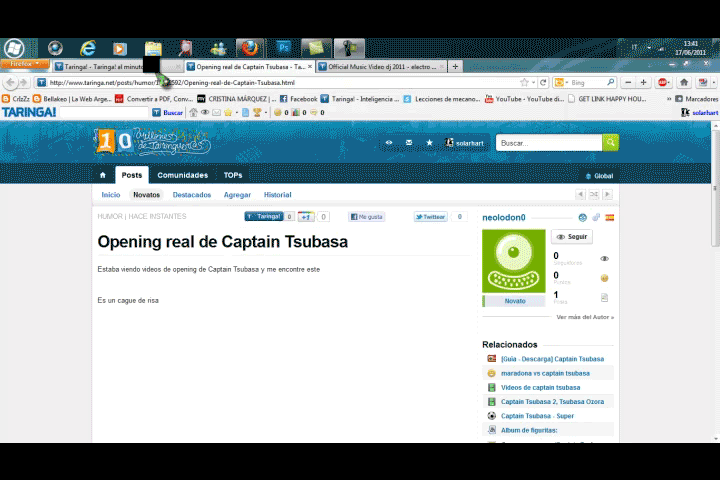
Task: Open search engine selector dropdown
Action: (x=560, y=83)
